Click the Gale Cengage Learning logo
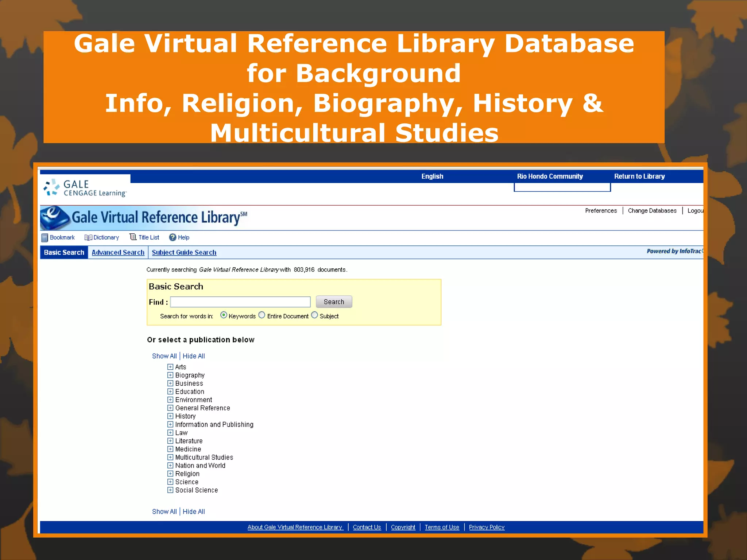This screenshot has height=560, width=747. coord(85,188)
